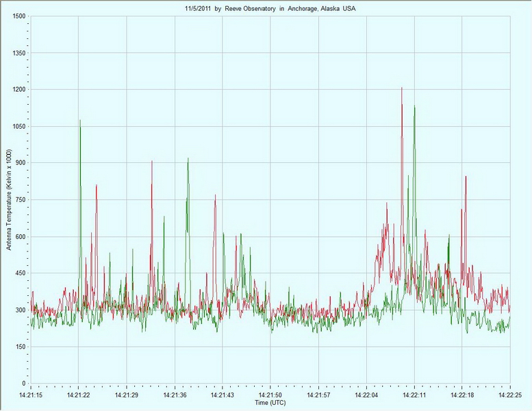Select the 900 value on y-axis
Viewport: 532px width, 411px height.
click(x=20, y=163)
